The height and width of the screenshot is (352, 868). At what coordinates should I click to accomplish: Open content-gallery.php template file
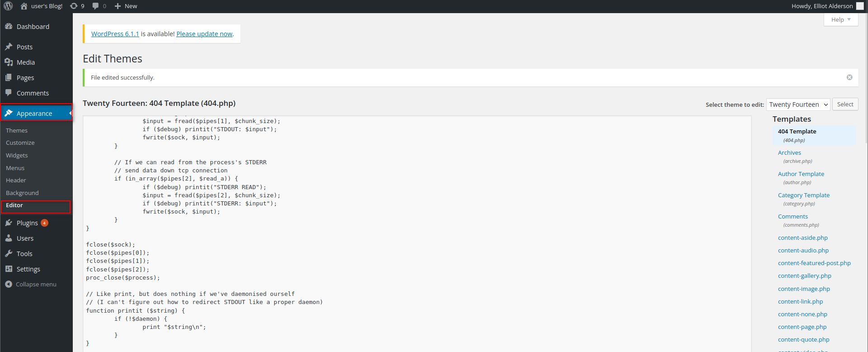click(x=804, y=276)
